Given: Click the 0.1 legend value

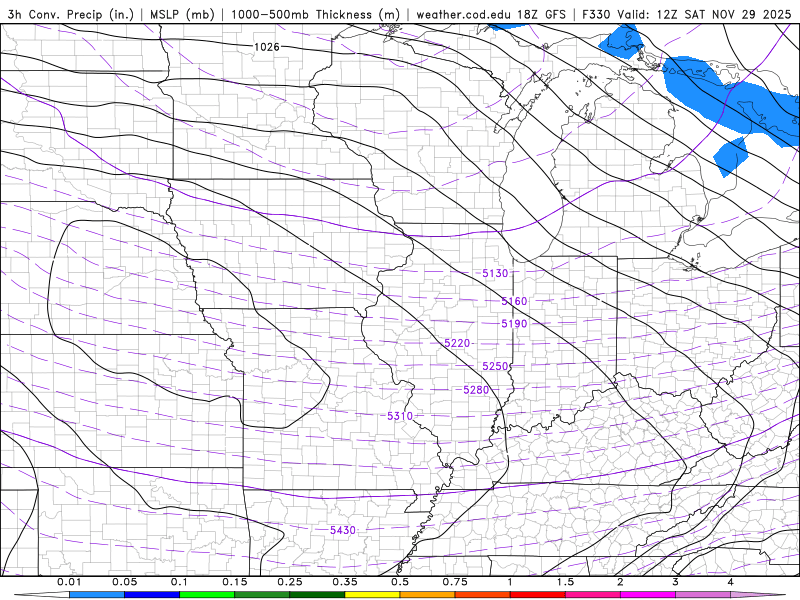Looking at the screenshot, I should (x=179, y=582).
